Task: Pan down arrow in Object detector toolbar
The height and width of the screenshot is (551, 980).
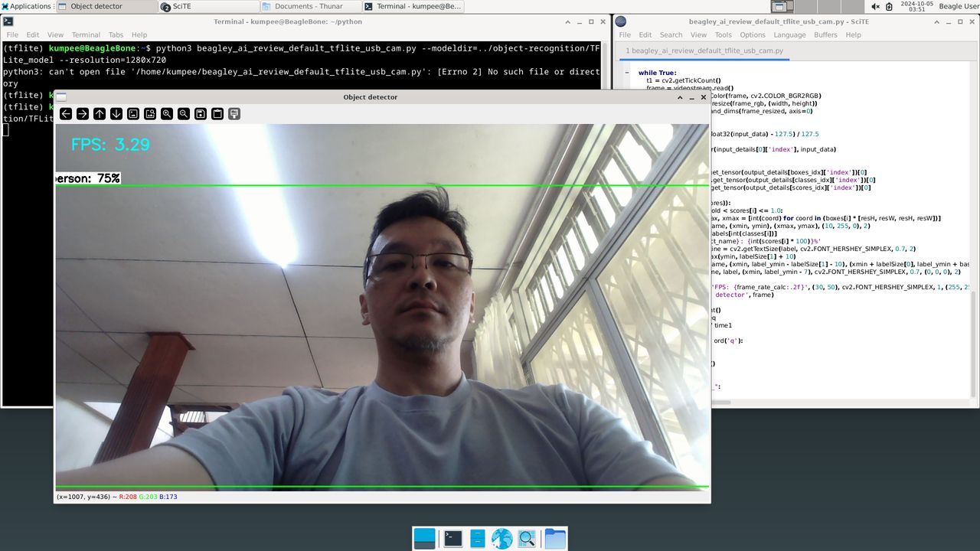Action: [116, 113]
